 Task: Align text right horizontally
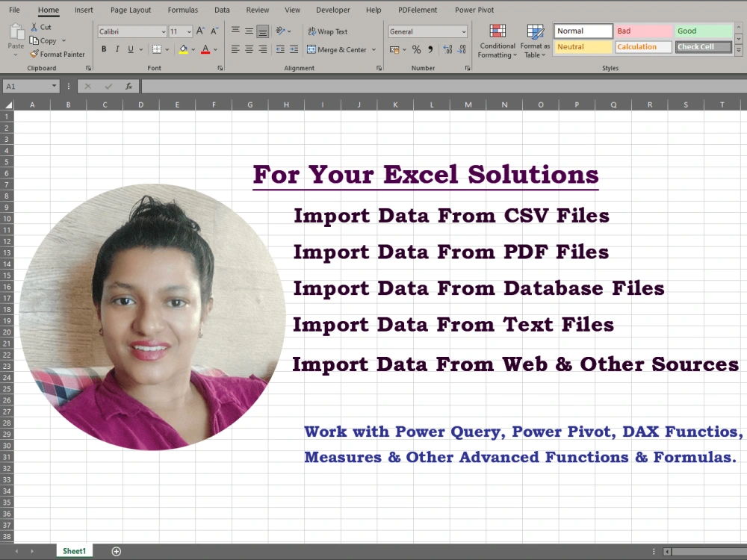pyautogui.click(x=262, y=49)
